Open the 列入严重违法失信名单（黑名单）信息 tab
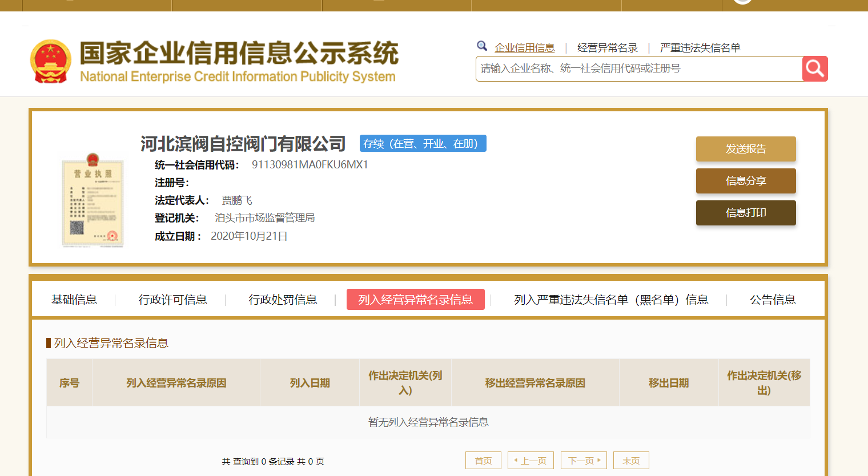 tap(610, 300)
